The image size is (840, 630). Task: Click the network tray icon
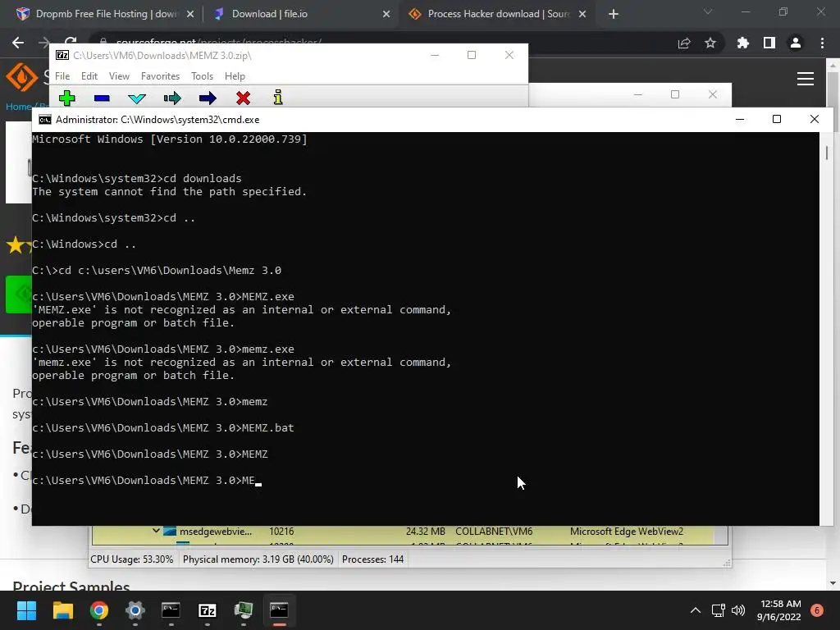click(x=718, y=610)
